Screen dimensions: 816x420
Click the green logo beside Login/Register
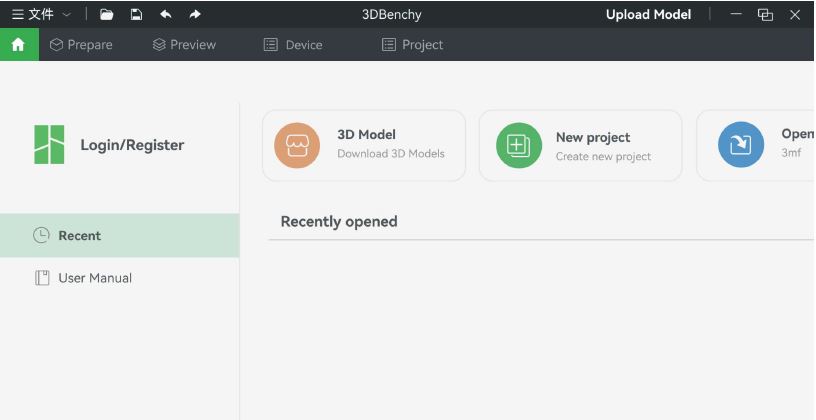point(49,145)
